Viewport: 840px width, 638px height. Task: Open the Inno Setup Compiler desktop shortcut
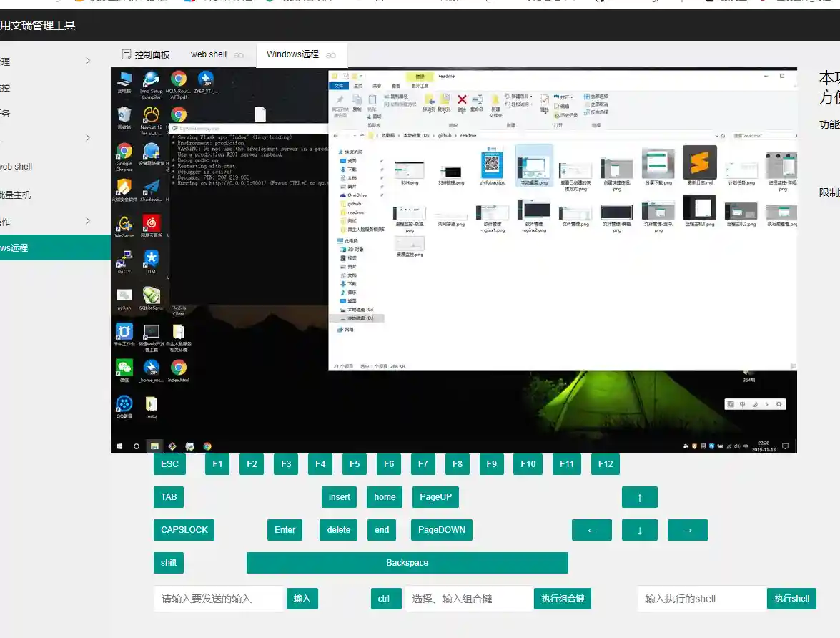[151, 84]
